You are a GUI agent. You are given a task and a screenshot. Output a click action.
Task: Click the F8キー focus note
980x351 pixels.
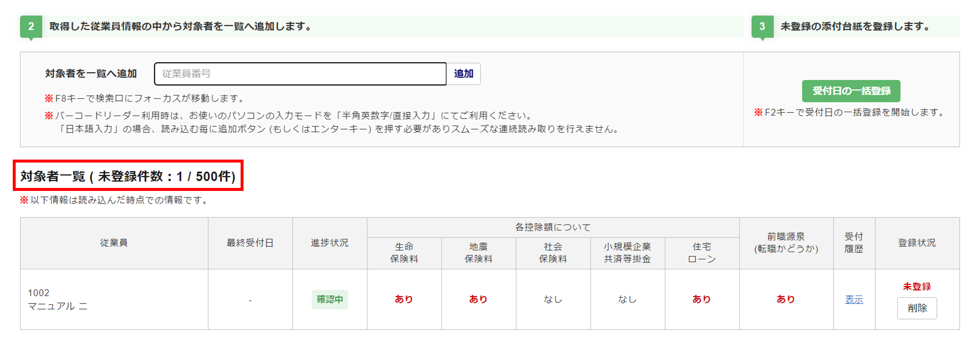[145, 98]
